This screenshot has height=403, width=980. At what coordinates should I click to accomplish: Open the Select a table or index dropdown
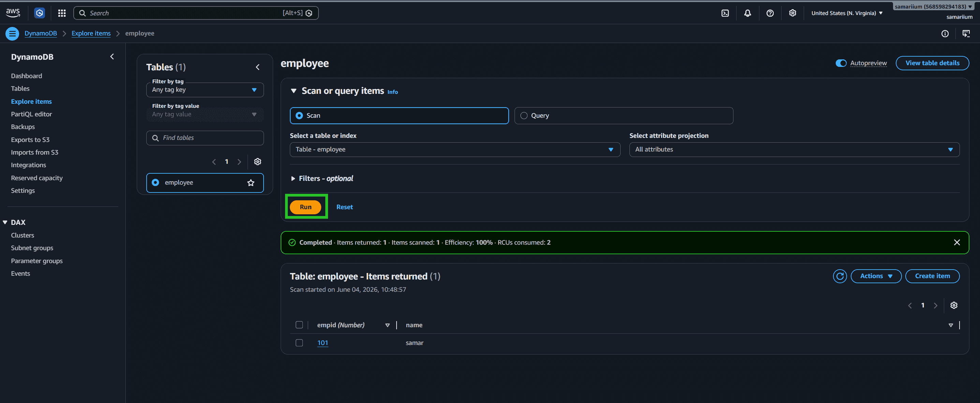(455, 149)
